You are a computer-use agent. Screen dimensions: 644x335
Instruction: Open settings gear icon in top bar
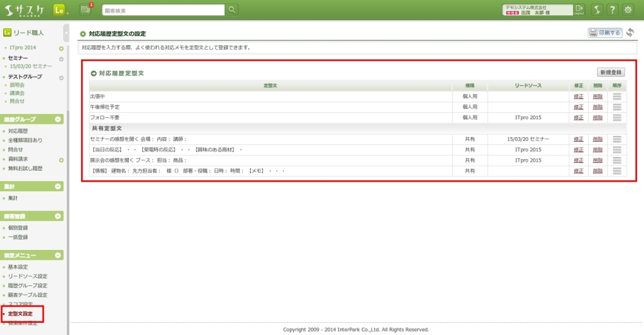pyautogui.click(x=628, y=10)
